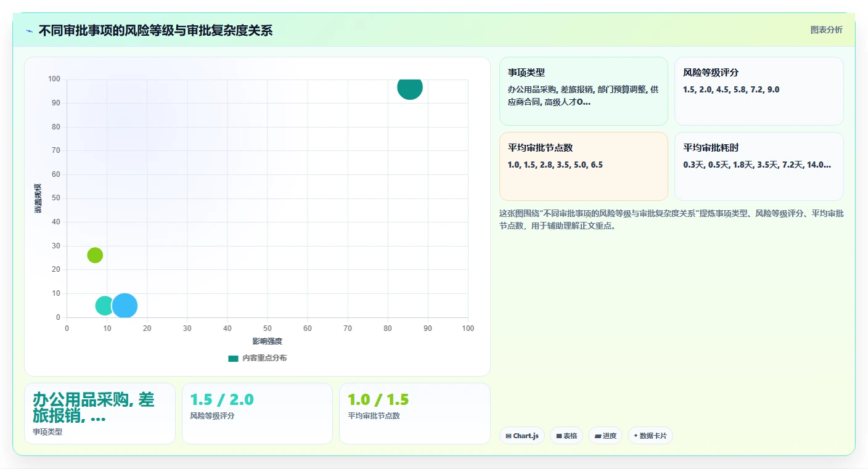Click the values 1.0, 1.5, 2.8, 3.5, 5.0, 6.5

tap(555, 165)
